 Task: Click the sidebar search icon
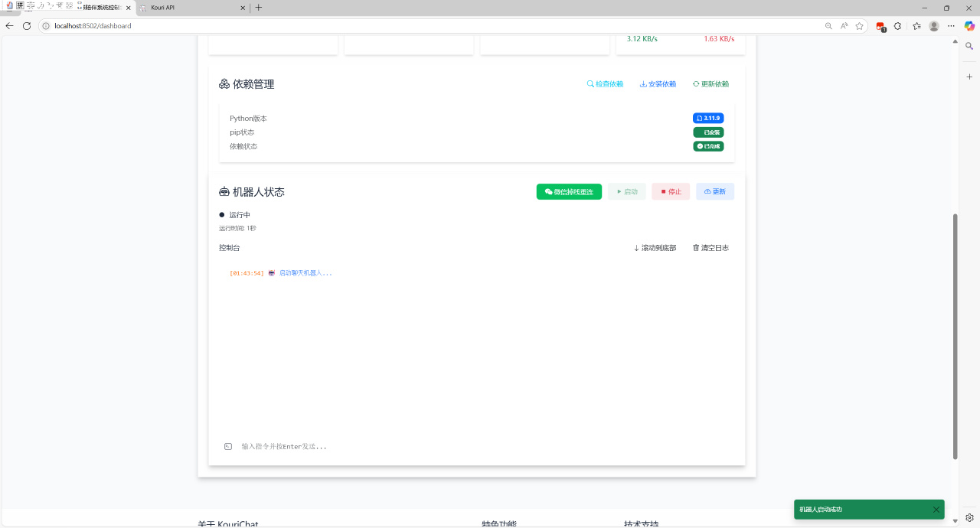coord(969,46)
